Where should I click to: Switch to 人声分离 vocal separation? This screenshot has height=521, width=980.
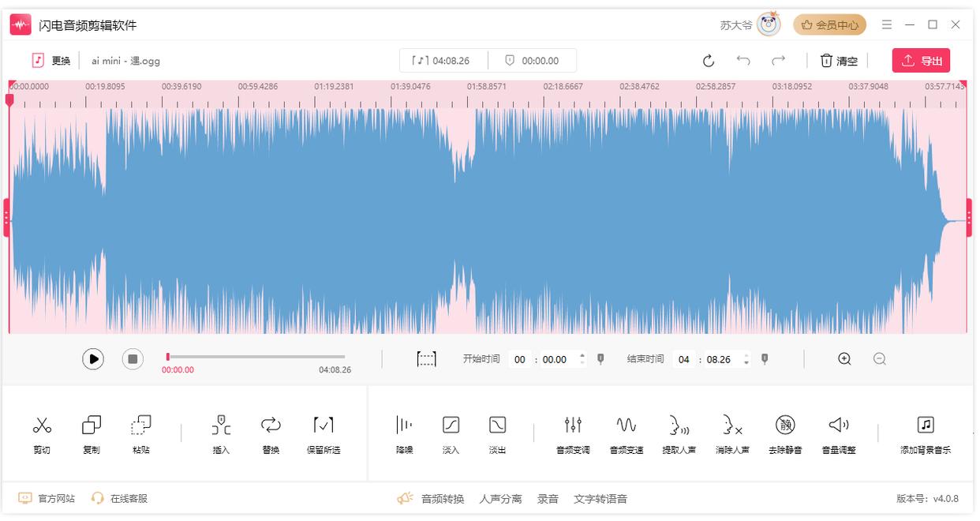[x=500, y=499]
